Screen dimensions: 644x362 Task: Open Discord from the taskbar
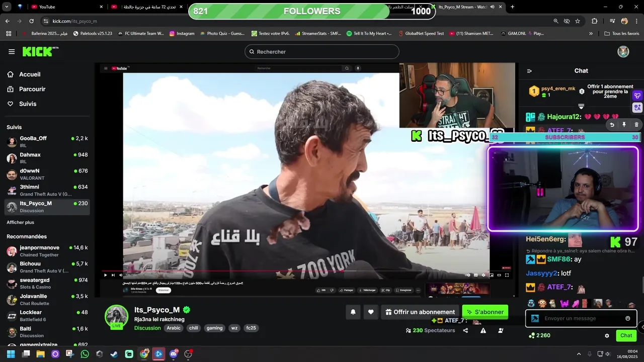tap(174, 354)
